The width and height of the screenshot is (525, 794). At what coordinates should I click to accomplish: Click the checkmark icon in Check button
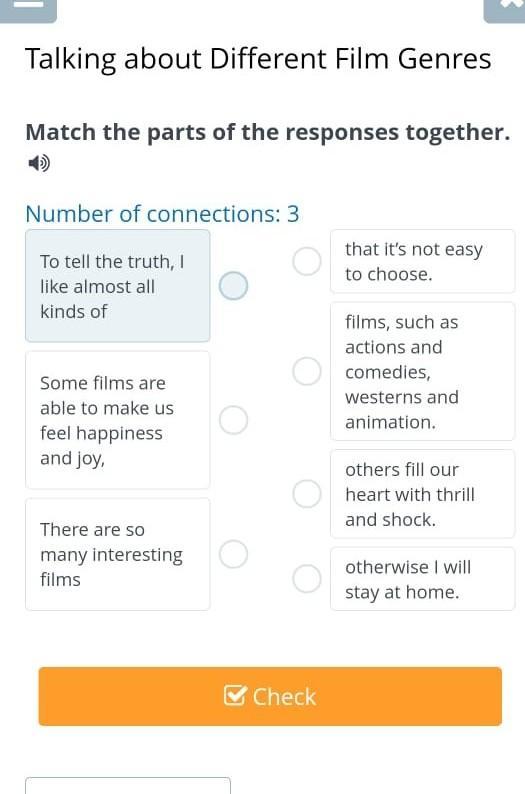point(235,695)
